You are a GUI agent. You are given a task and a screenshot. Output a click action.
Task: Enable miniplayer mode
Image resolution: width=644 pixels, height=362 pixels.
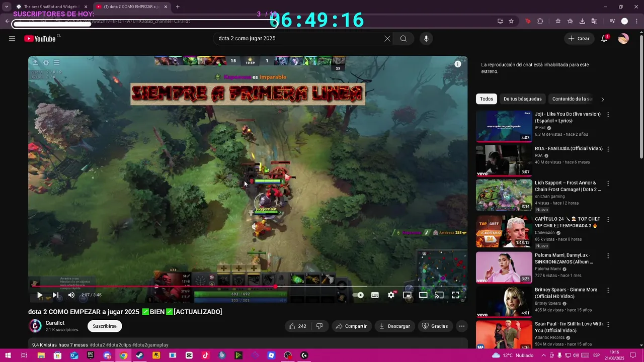pos(407,295)
